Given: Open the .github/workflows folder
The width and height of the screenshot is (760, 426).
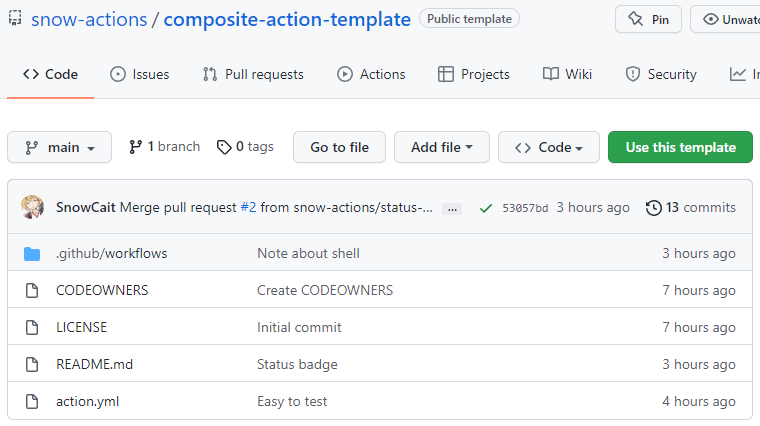Looking at the screenshot, I should coord(111,253).
